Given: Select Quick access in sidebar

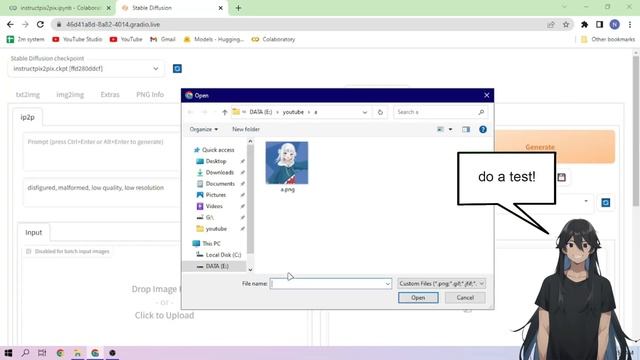Looking at the screenshot, I should click(x=214, y=150).
